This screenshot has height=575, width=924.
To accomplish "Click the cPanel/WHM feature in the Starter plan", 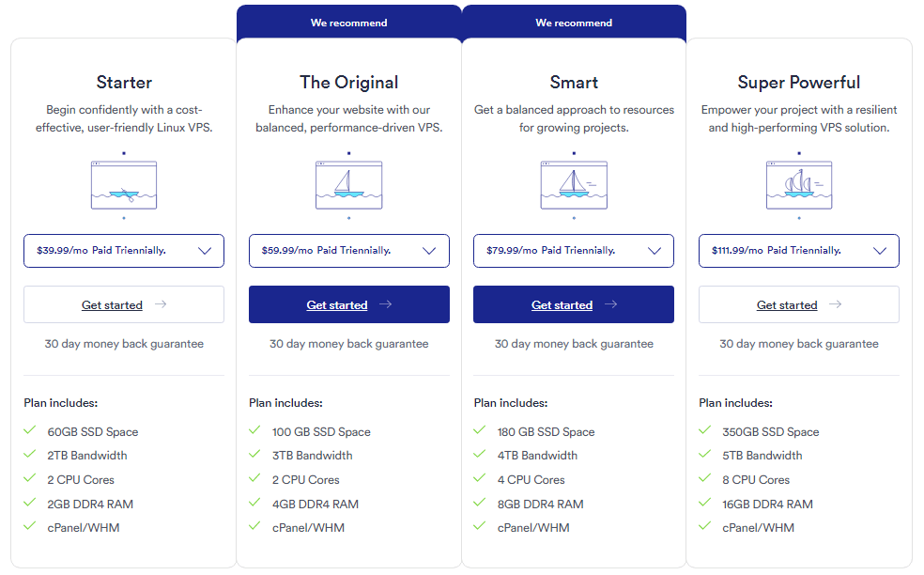I will (x=84, y=528).
